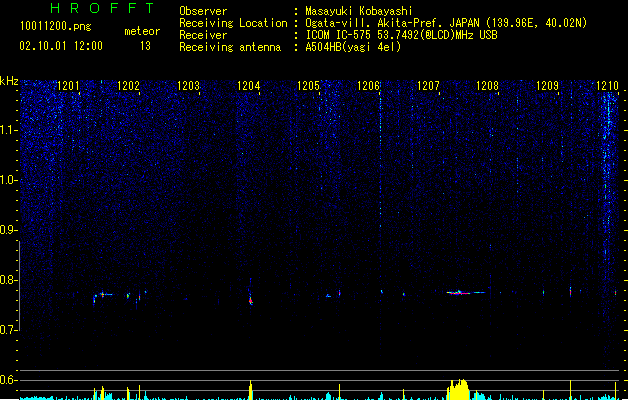Select observer name Masayuki Kobayashi

click(359, 11)
